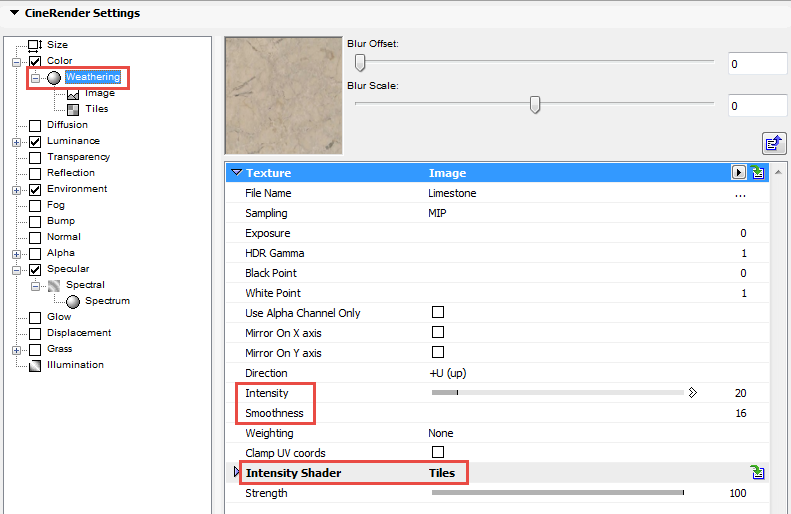
Task: Click the Black Point value 0
Action: (x=743, y=273)
